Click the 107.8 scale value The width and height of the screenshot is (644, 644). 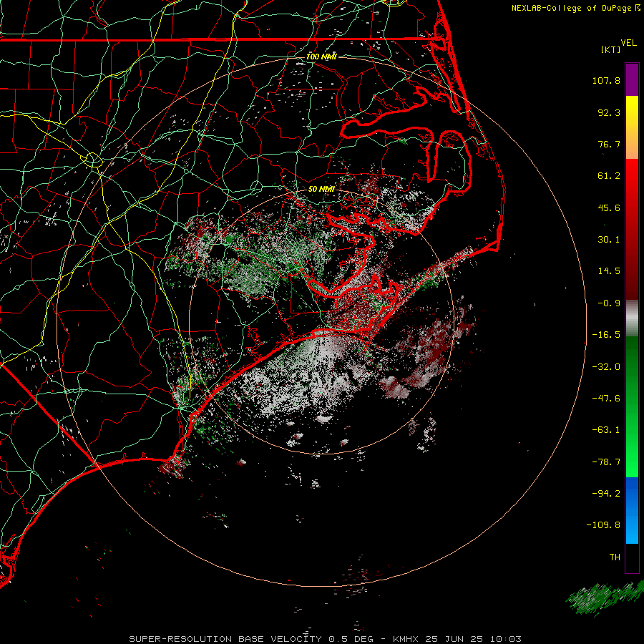pyautogui.click(x=606, y=80)
